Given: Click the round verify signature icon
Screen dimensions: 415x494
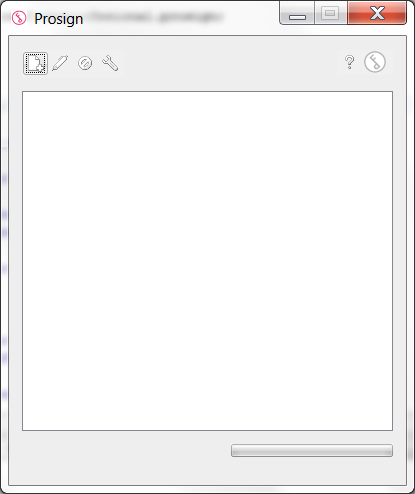Looking at the screenshot, I should pos(85,63).
